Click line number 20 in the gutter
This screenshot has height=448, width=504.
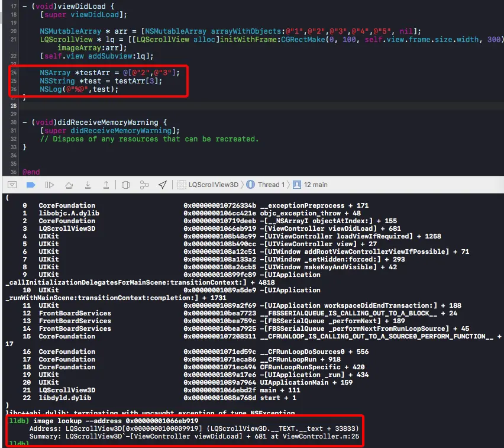tap(14, 31)
